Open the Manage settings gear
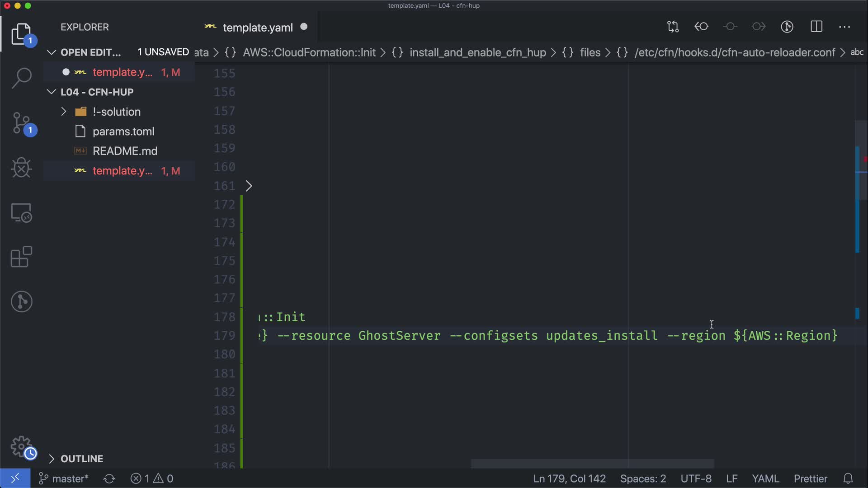This screenshot has height=488, width=868. [21, 447]
